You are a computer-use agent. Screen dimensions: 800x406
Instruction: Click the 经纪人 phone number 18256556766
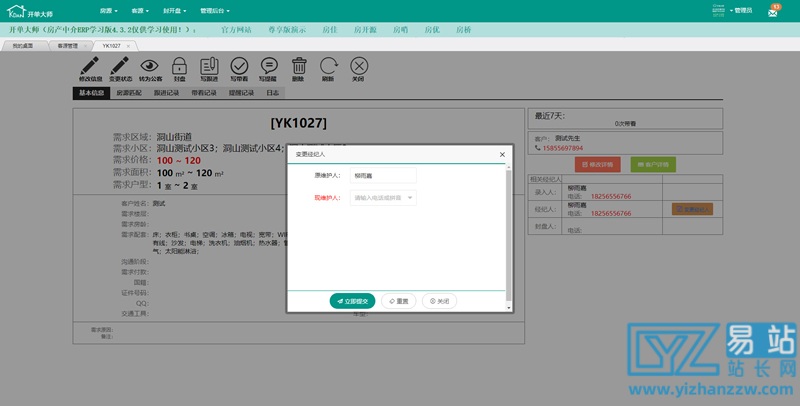click(x=611, y=214)
